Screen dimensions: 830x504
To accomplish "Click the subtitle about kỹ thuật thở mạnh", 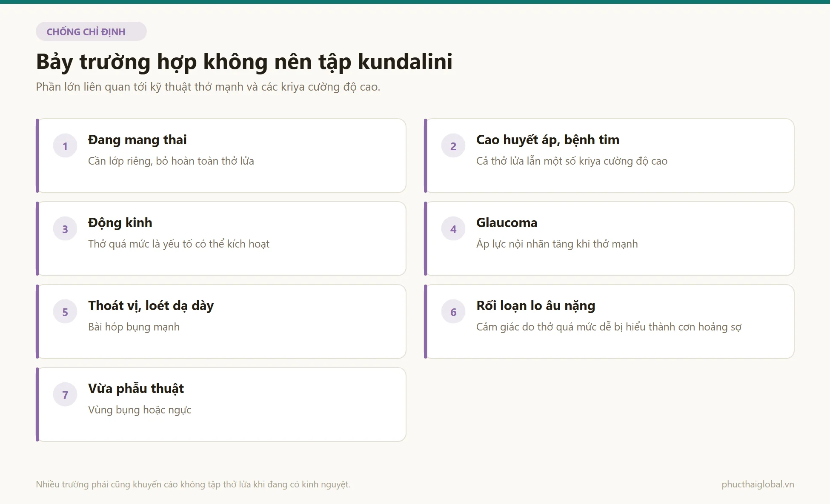I will click(x=208, y=87).
